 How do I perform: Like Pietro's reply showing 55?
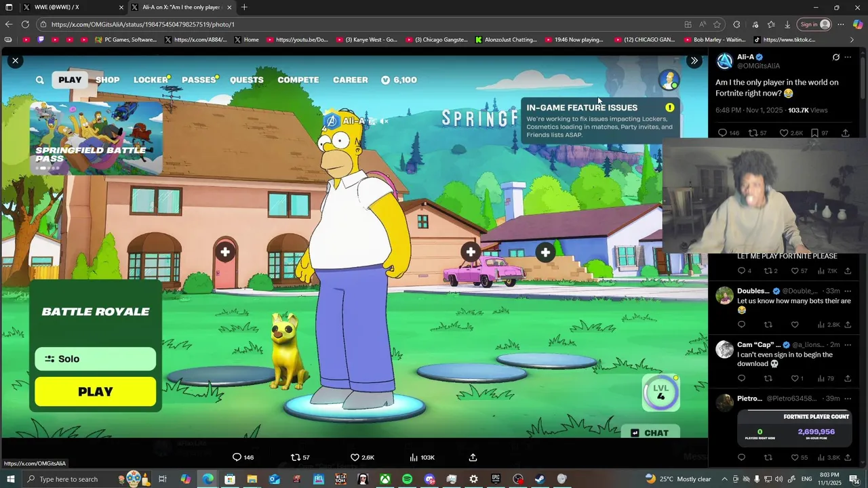[x=799, y=457]
